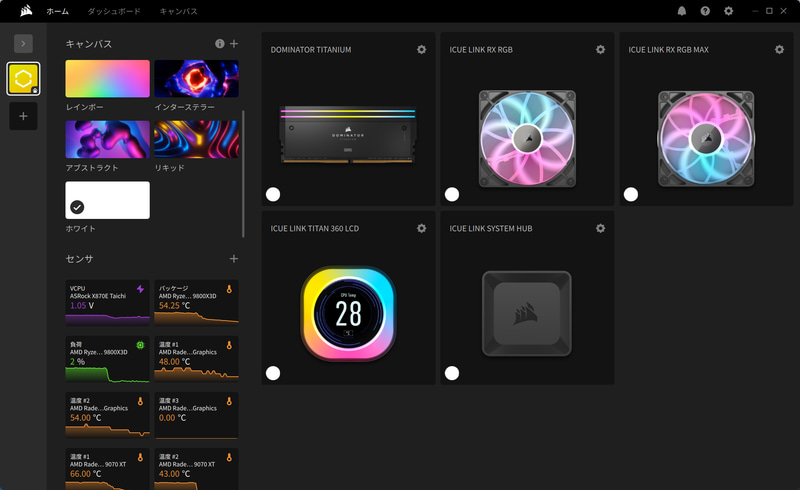The image size is (800, 490).
Task: Click System Hub white color circle
Action: (x=452, y=373)
